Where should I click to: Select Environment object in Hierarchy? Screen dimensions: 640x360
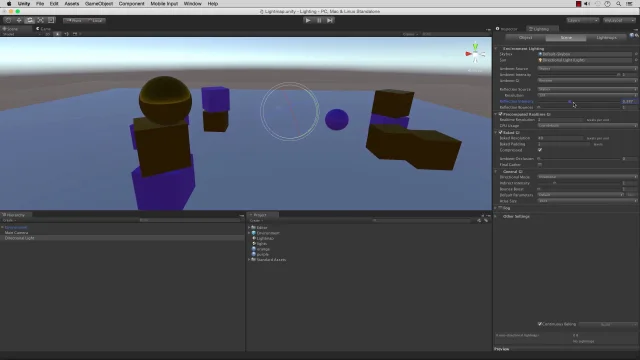(16, 227)
